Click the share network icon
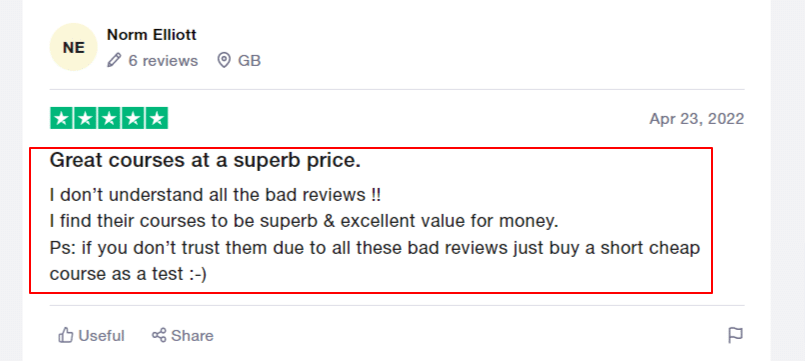This screenshot has height=361, width=805. tap(159, 335)
